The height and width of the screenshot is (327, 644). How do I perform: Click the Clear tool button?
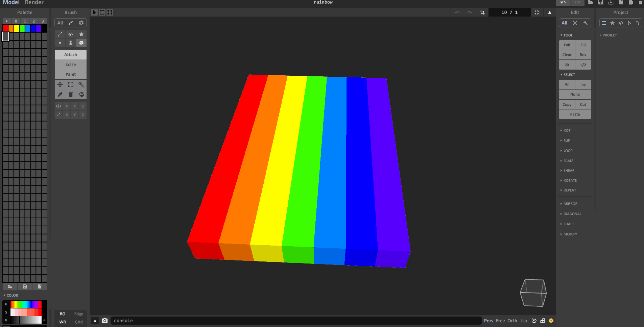pyautogui.click(x=567, y=55)
